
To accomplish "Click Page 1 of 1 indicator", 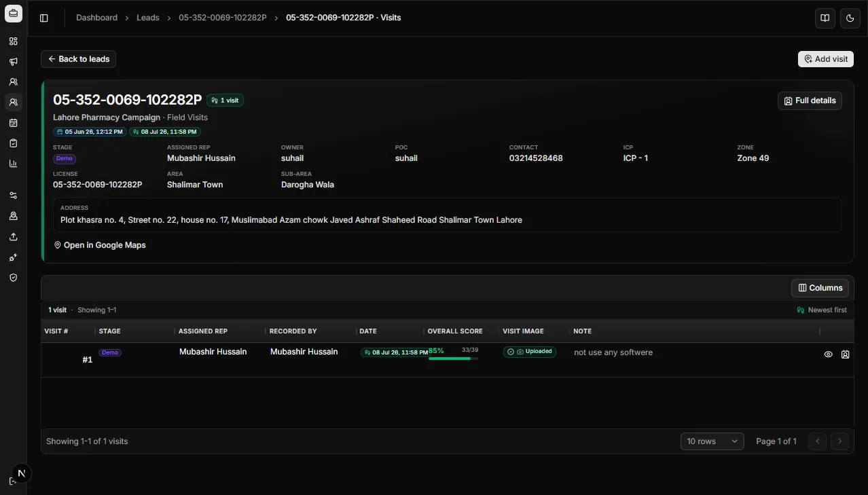I will coord(776,441).
